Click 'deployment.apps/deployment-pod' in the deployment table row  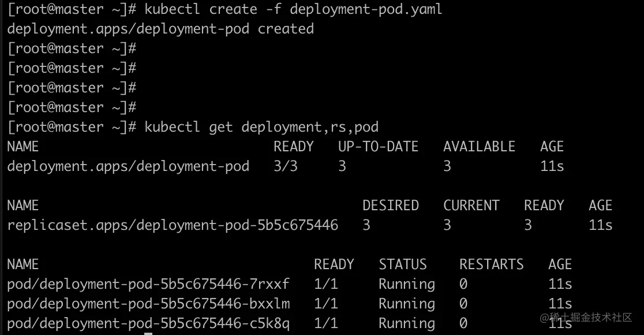(128, 166)
